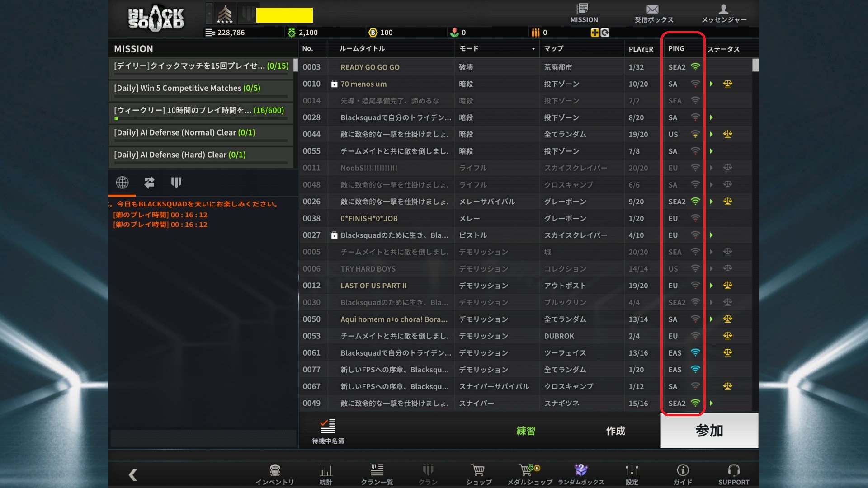Sort rooms by ステータス column header
Image resolution: width=868 pixels, height=488 pixels.
(x=723, y=49)
